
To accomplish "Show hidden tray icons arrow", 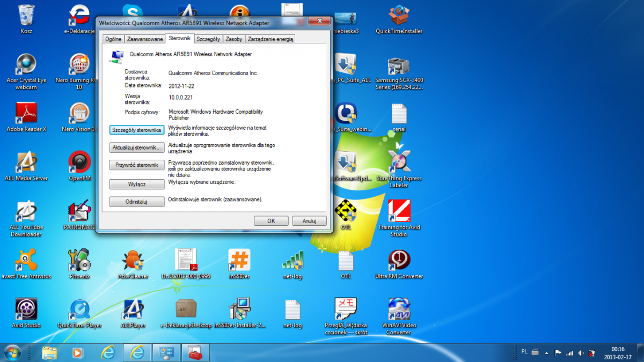I will click(547, 353).
